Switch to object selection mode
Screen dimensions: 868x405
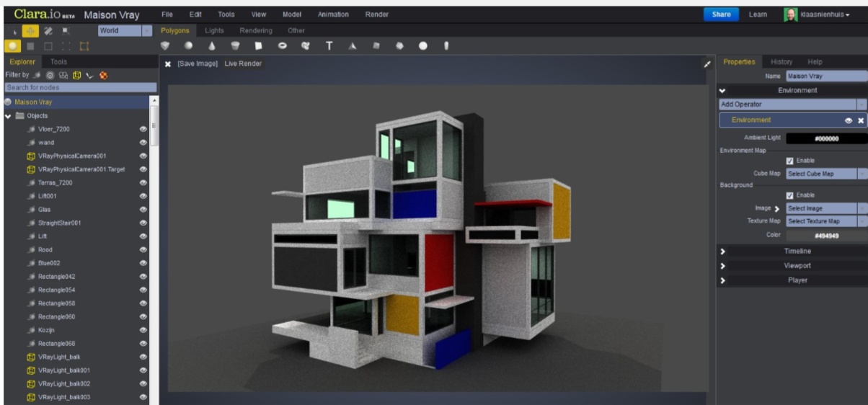tap(12, 46)
